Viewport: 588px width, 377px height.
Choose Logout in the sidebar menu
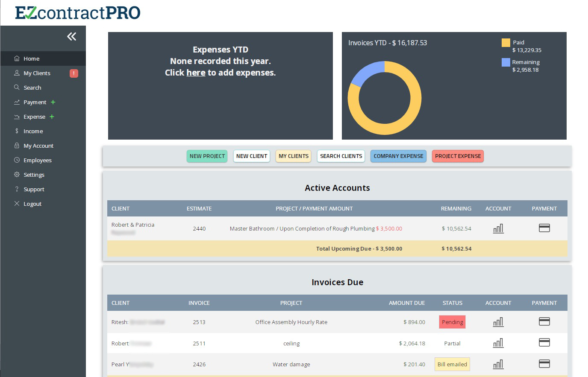[x=32, y=204]
